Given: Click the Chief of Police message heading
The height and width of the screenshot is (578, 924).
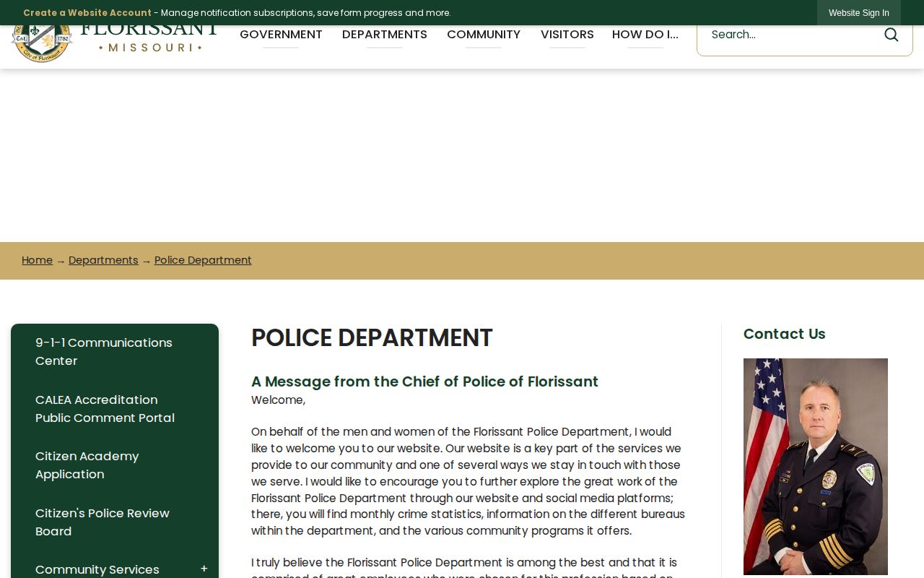Looking at the screenshot, I should tap(424, 381).
